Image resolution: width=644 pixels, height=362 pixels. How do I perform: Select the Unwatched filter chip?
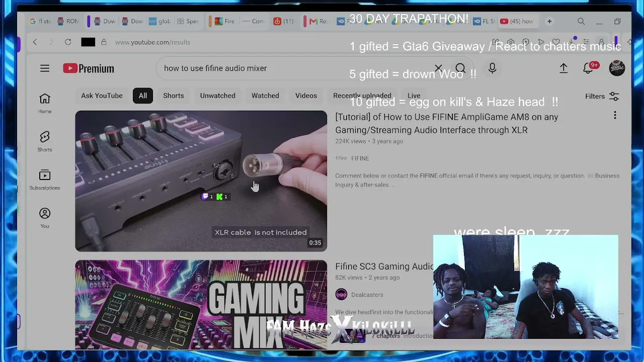point(217,96)
